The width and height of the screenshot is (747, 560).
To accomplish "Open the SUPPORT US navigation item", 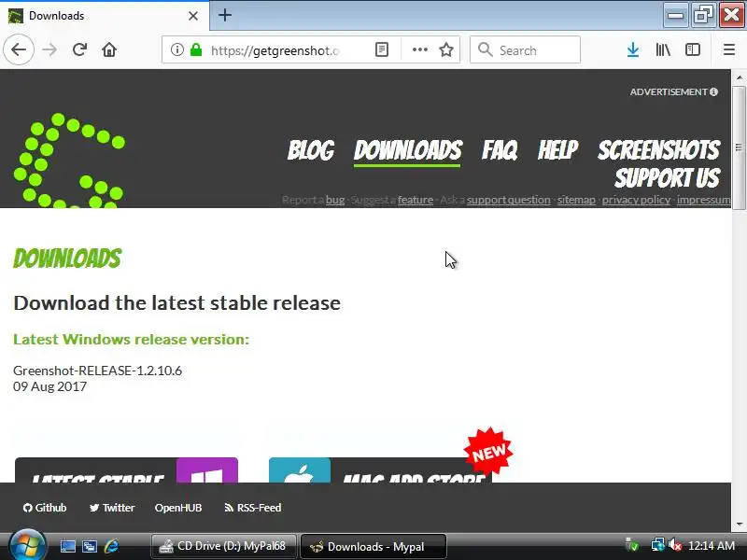I will (x=667, y=178).
